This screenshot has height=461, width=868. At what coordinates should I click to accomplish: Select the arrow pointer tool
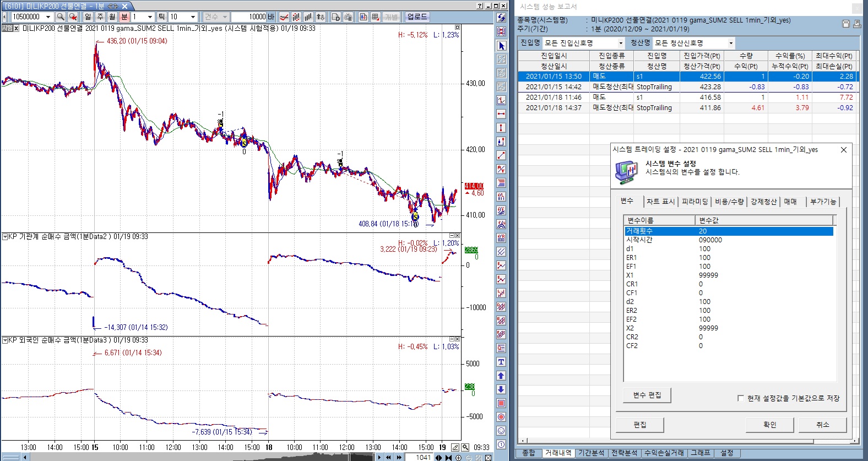point(501,46)
